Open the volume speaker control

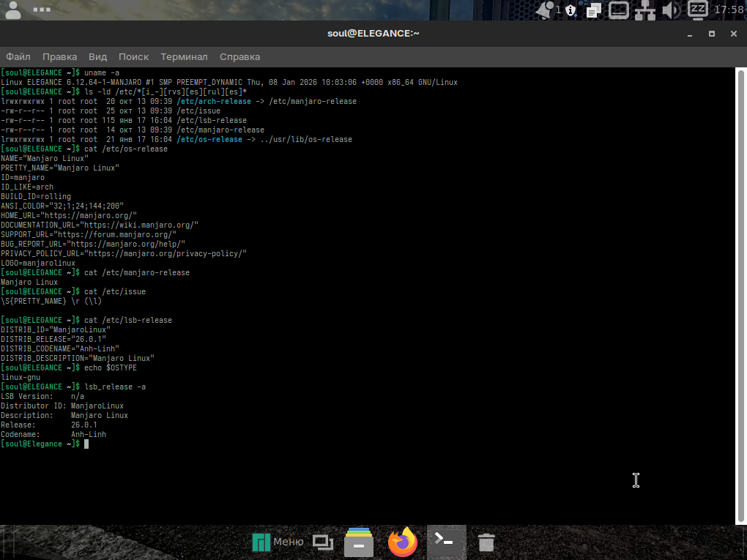(x=670, y=10)
